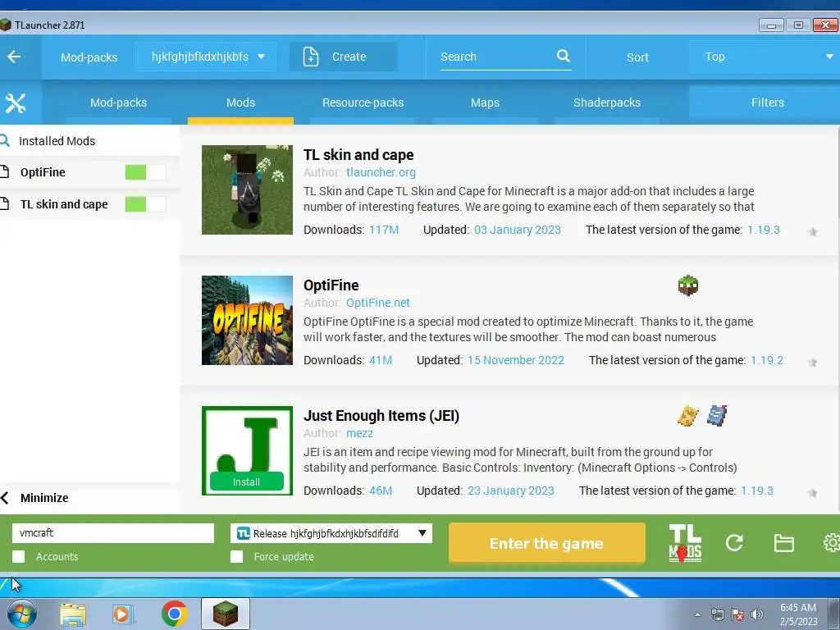Screen dimensions: 840x630
Task: Open the Top sort dropdown
Action: [x=764, y=57]
